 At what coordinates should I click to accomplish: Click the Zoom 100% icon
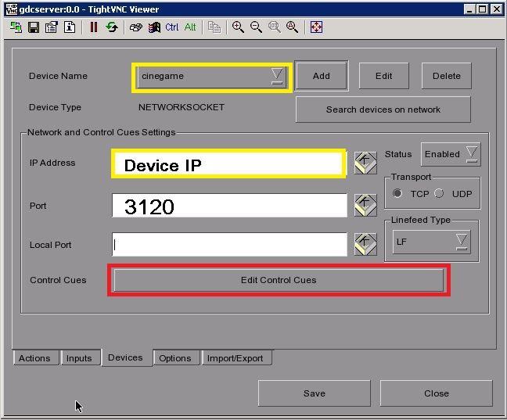tap(274, 27)
